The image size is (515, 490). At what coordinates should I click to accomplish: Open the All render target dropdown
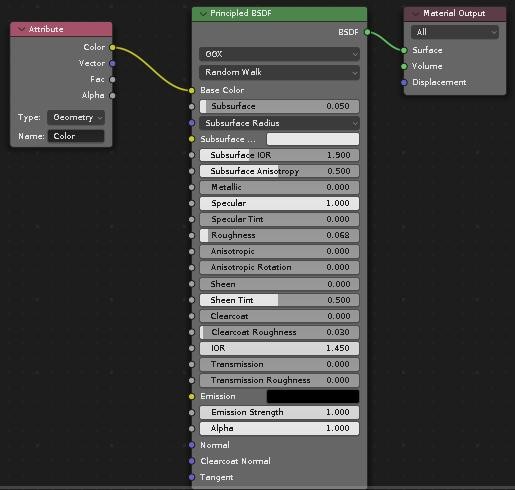point(455,32)
